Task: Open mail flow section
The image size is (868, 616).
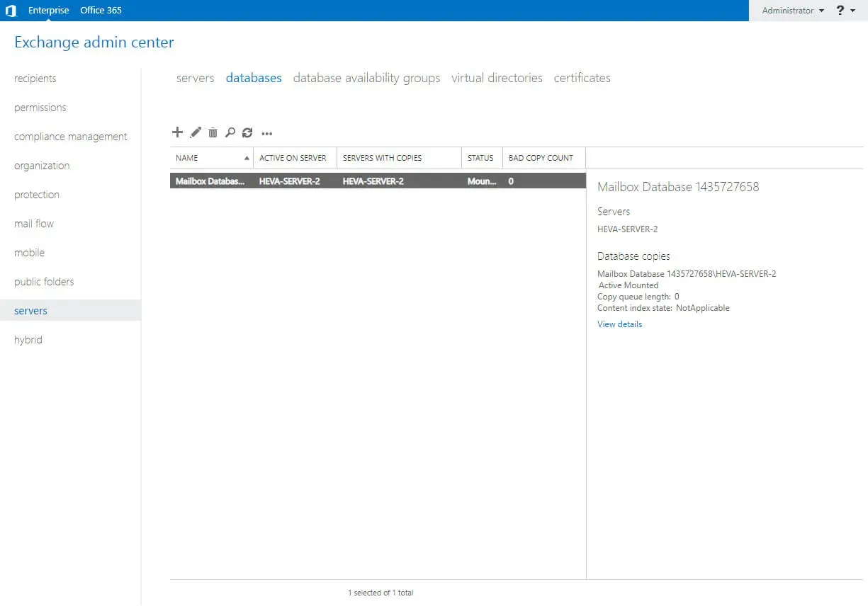Action: point(34,224)
